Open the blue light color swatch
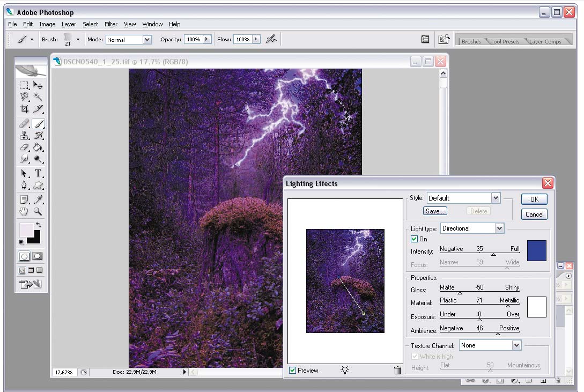Screen dimensions: 584x392 coord(537,250)
